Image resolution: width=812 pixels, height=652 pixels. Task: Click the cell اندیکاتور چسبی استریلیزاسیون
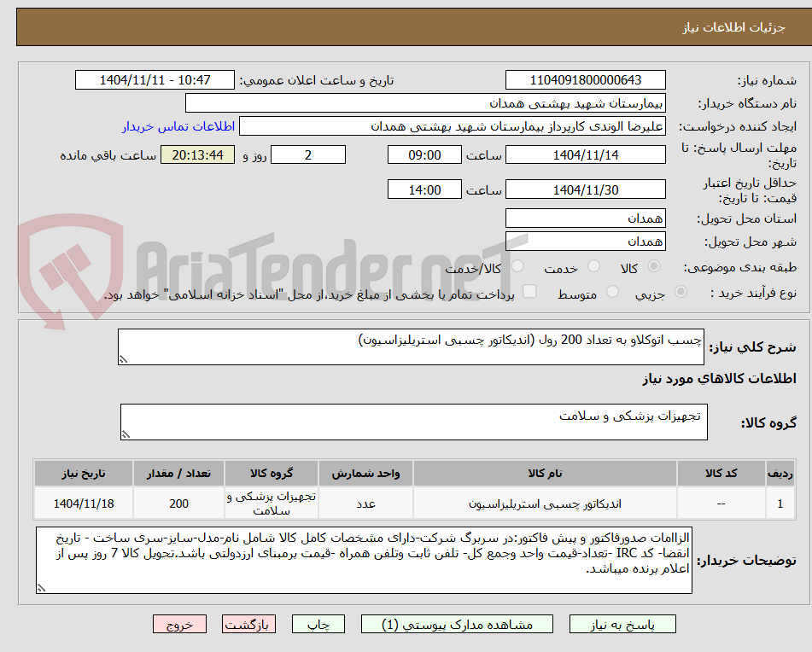[545, 503]
